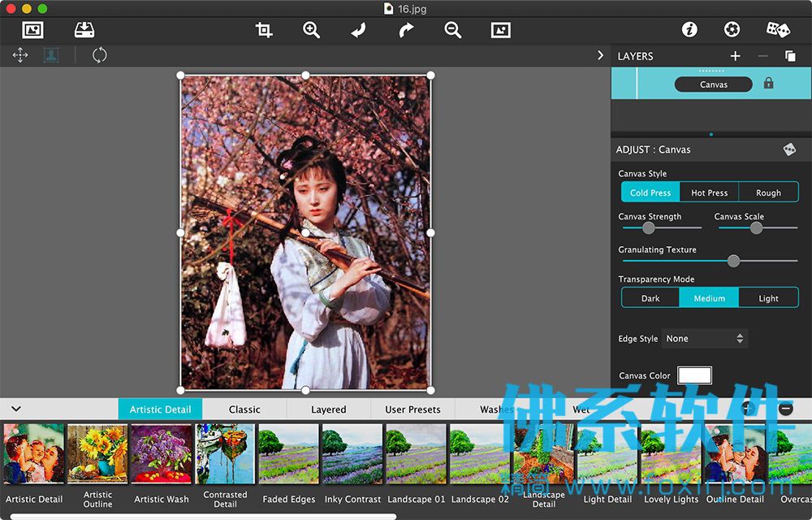Apply the Artistic Wash preset thumbnail

tap(161, 453)
